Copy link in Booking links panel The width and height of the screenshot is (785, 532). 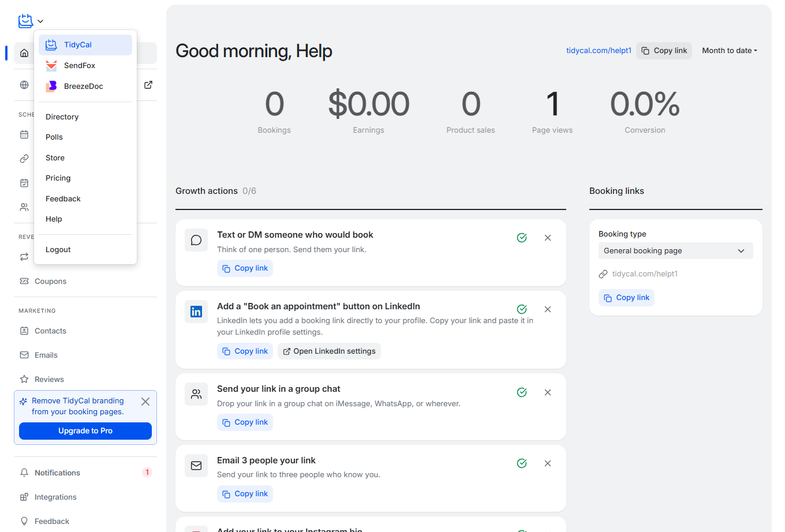tap(626, 298)
